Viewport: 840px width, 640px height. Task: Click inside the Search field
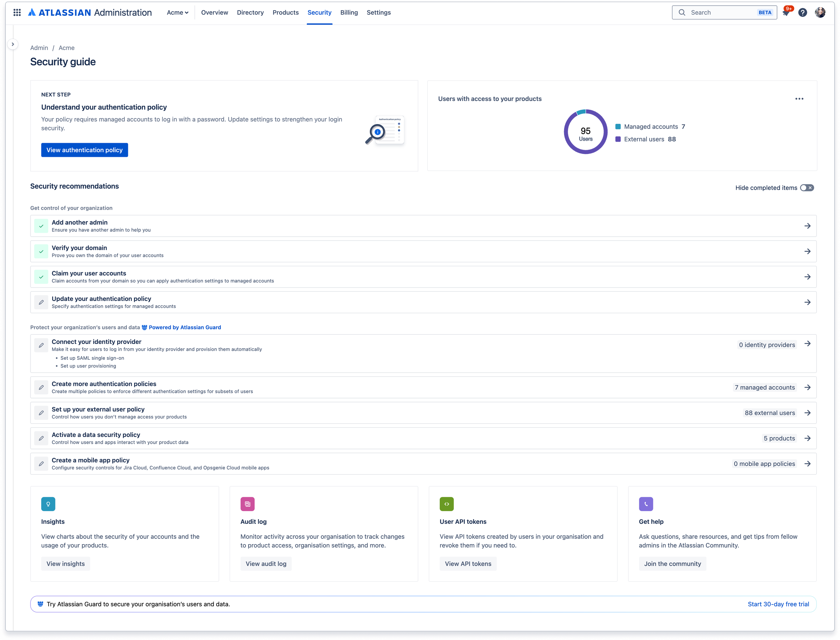pyautogui.click(x=724, y=12)
